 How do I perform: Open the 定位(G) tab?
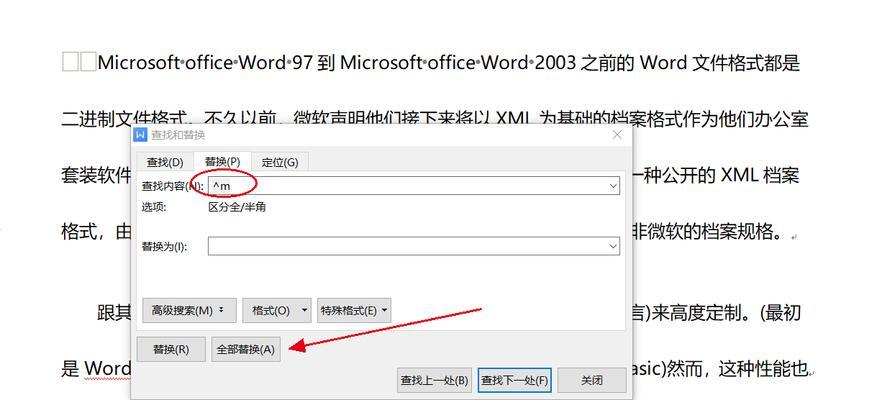[280, 163]
